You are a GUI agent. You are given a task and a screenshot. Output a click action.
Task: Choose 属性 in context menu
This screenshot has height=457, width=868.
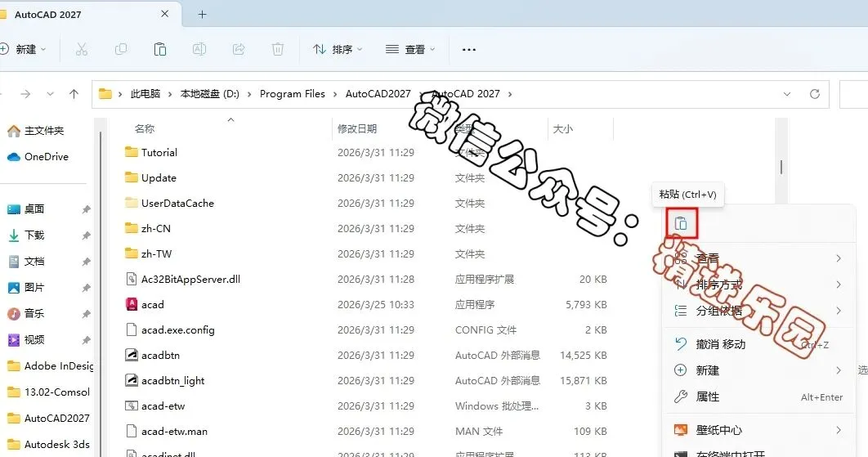coord(758,397)
